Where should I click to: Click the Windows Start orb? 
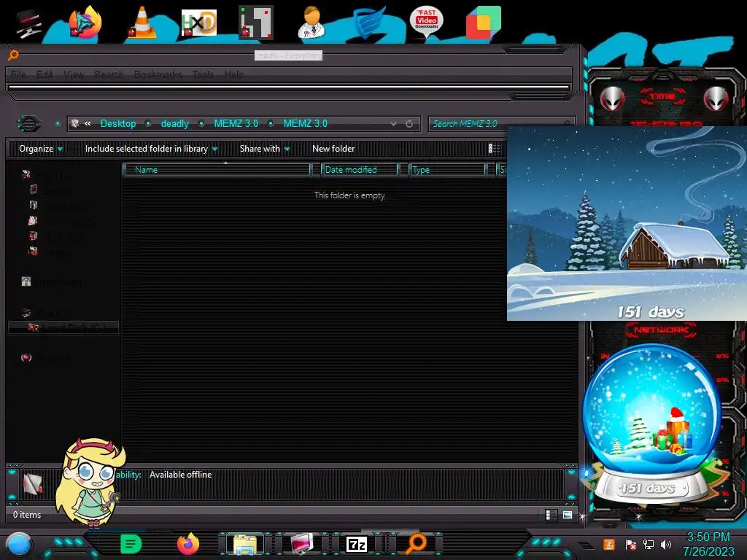pos(19,545)
